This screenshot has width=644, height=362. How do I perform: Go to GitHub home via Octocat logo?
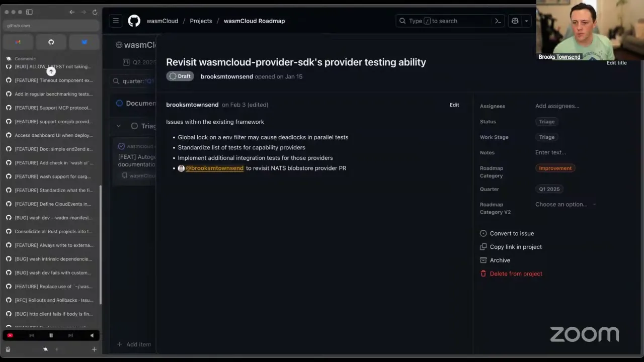[134, 21]
